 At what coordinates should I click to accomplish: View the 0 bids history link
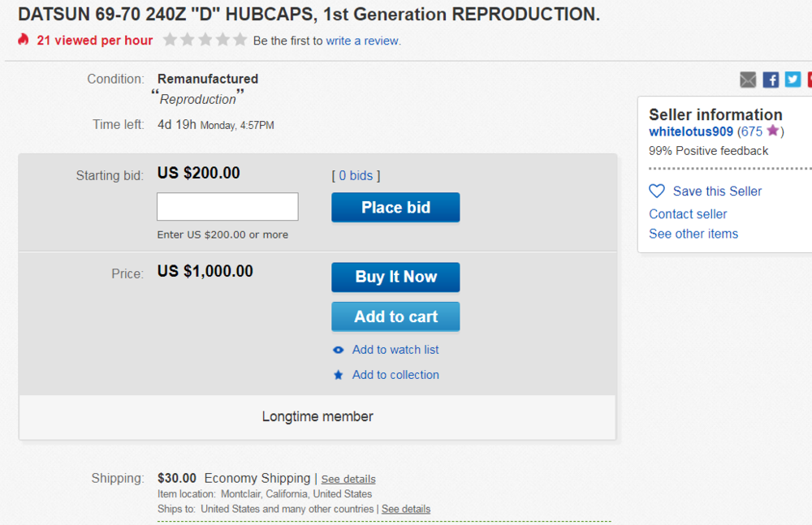[x=356, y=175]
